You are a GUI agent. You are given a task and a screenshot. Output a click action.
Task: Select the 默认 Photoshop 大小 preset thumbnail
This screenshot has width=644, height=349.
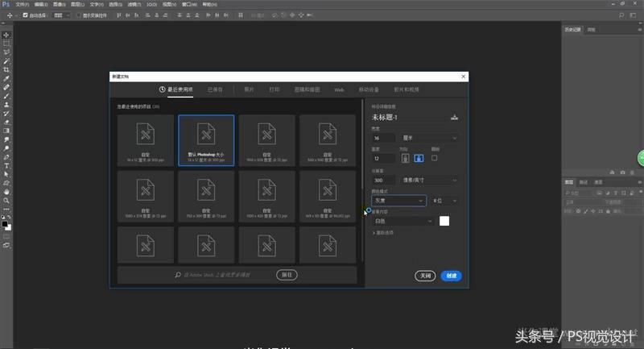(206, 140)
